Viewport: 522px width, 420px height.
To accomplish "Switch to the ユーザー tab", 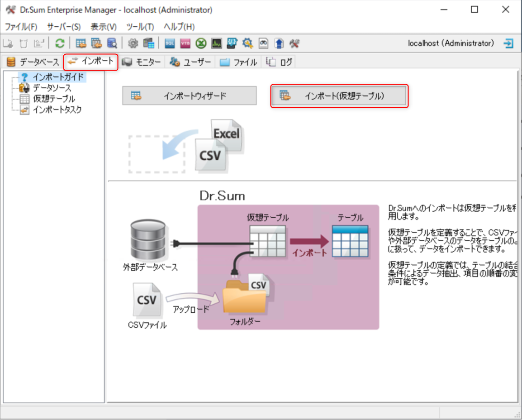I will click(x=190, y=62).
